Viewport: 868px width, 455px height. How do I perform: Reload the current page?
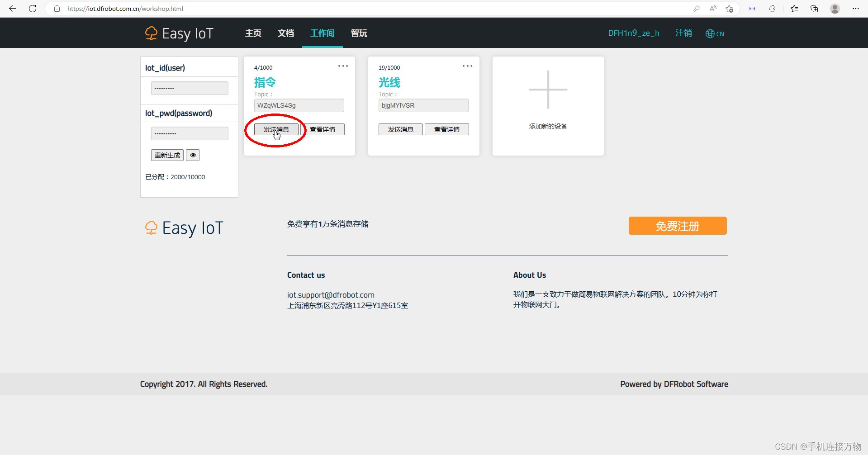tap(33, 9)
